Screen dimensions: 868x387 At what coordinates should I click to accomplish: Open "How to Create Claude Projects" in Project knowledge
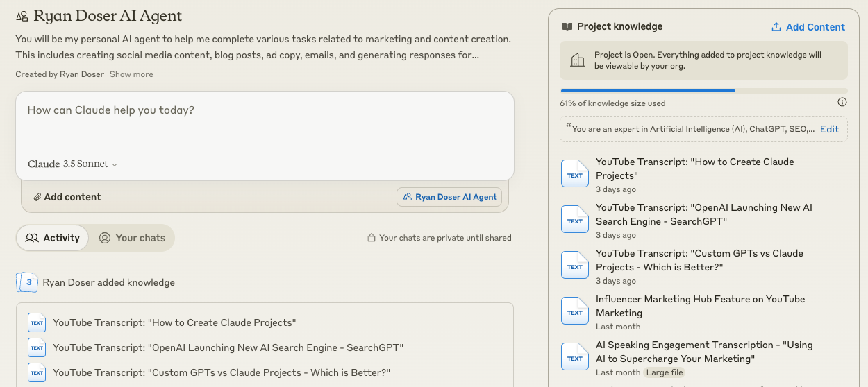(694, 169)
